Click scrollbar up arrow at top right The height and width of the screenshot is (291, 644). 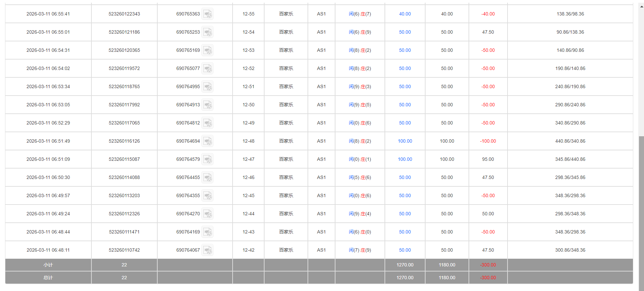click(641, 6)
